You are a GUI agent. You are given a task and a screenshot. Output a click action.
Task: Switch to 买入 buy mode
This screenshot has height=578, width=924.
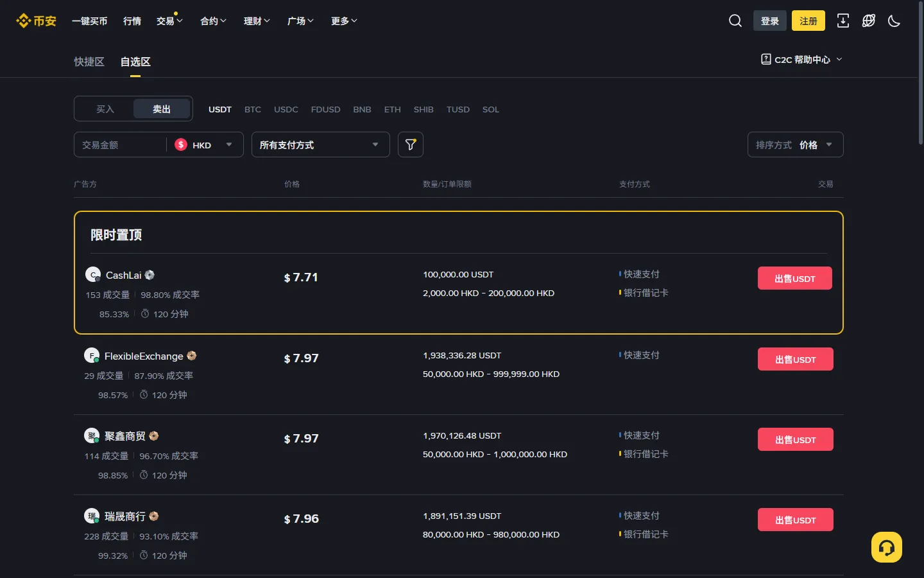105,109
